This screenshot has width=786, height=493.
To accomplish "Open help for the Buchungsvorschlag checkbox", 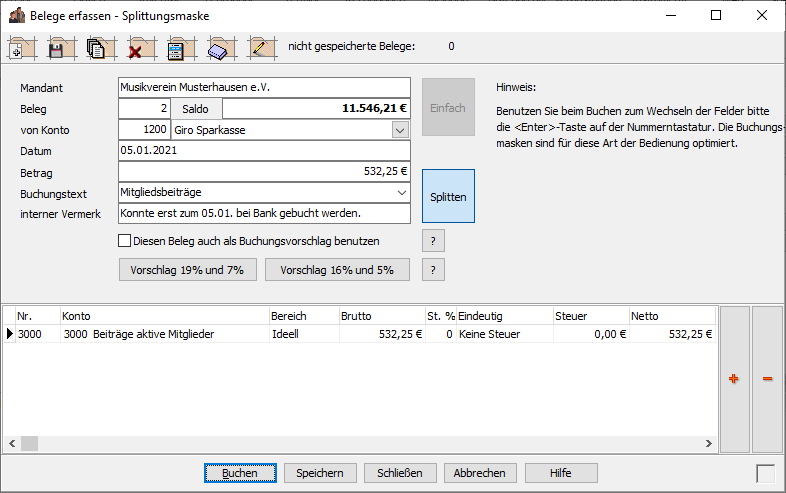I will 432,241.
